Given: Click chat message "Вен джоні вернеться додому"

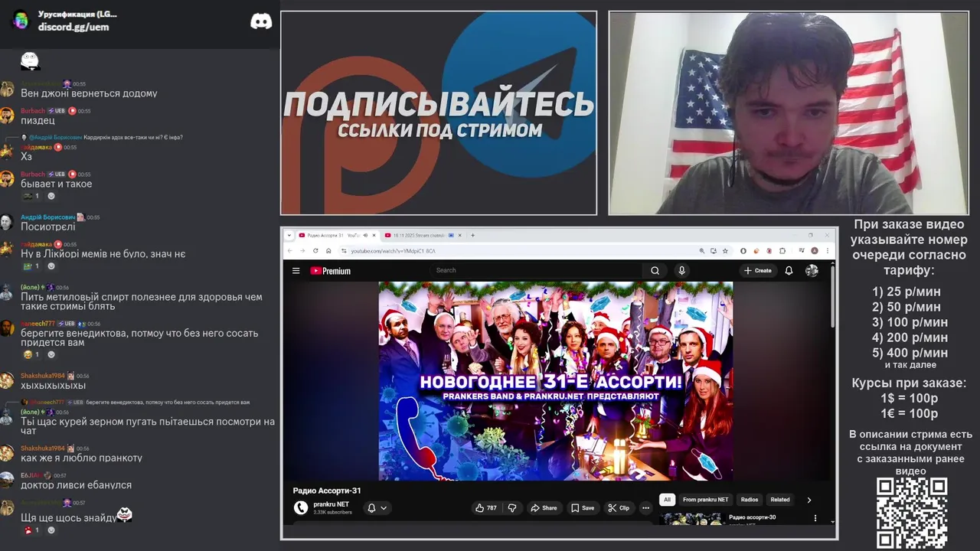Looking at the screenshot, I should [x=89, y=93].
